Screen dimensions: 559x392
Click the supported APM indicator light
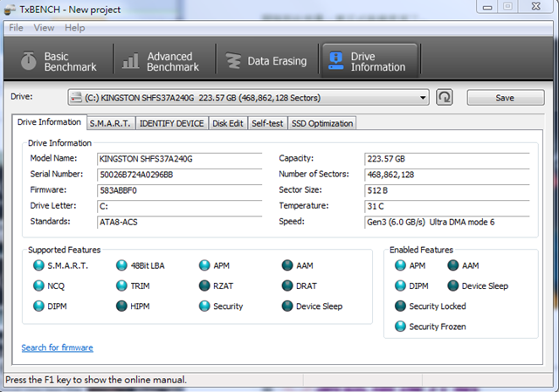tap(204, 265)
